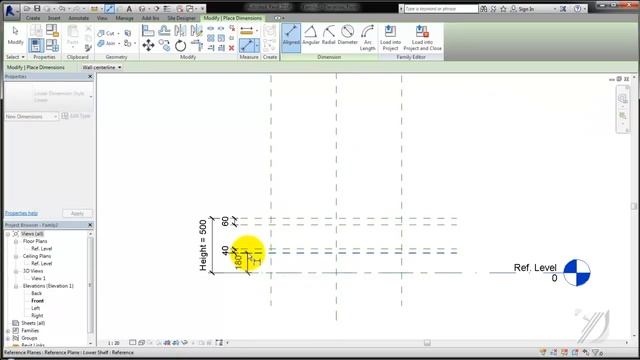Viewport: 640px width, 360px height.
Task: Select the Aligned dimension tool
Action: 291,38
